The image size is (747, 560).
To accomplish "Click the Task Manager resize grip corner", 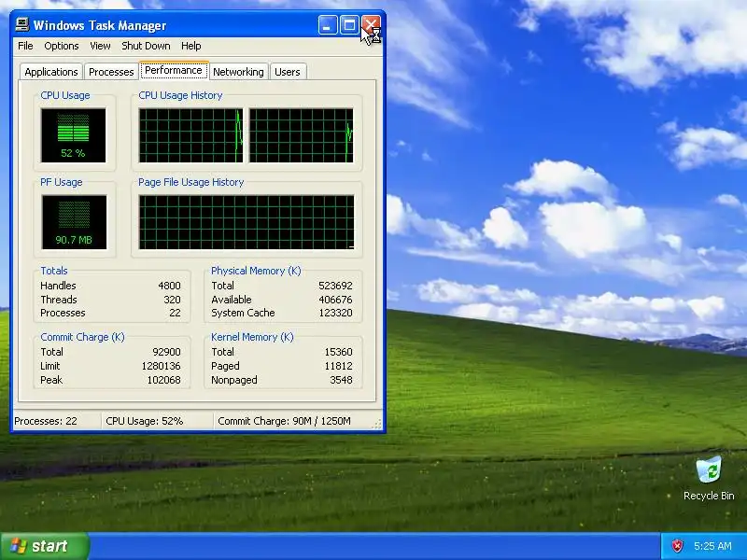I will tap(378, 425).
